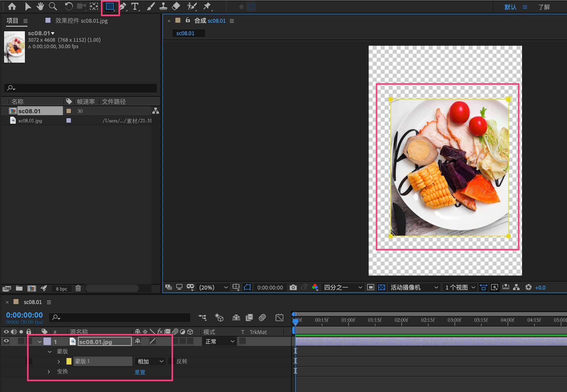567x392 pixels.
Task: Hide the sc08.01.jpg layer eye
Action: click(x=6, y=341)
